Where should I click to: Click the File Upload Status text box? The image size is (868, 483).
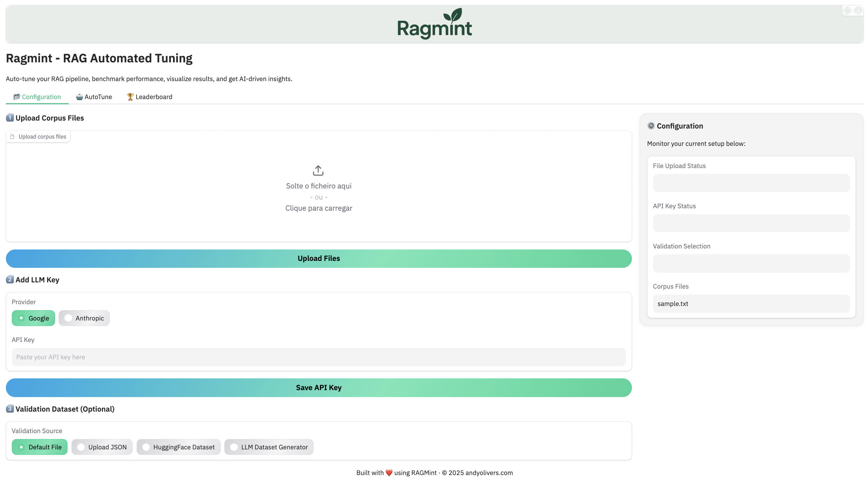(752, 183)
